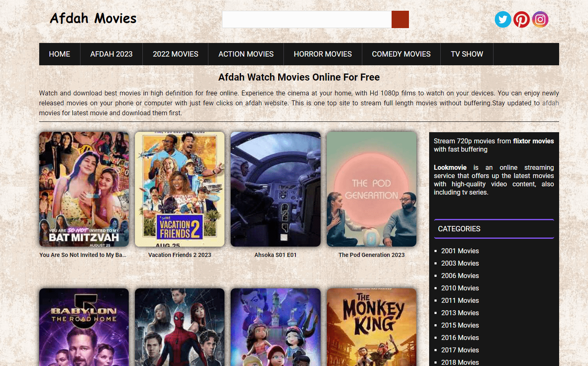The image size is (588, 366).
Task: Open The Monkey King poster
Action: [x=371, y=327]
